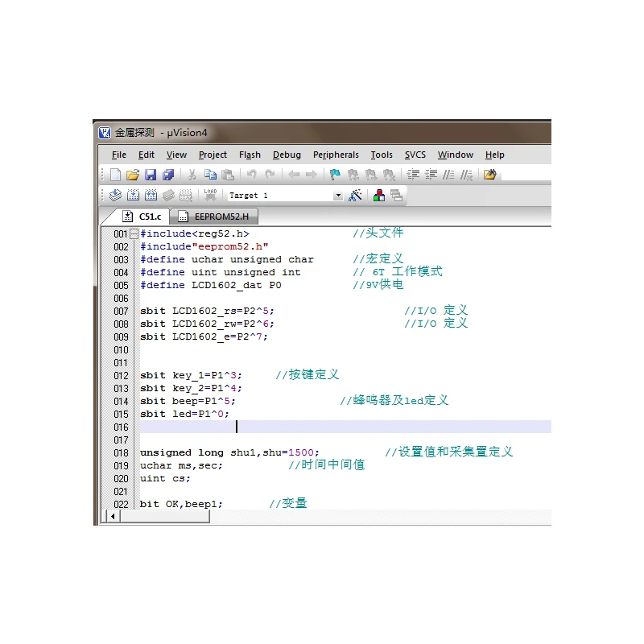Go to next bookmark icon

click(x=371, y=175)
